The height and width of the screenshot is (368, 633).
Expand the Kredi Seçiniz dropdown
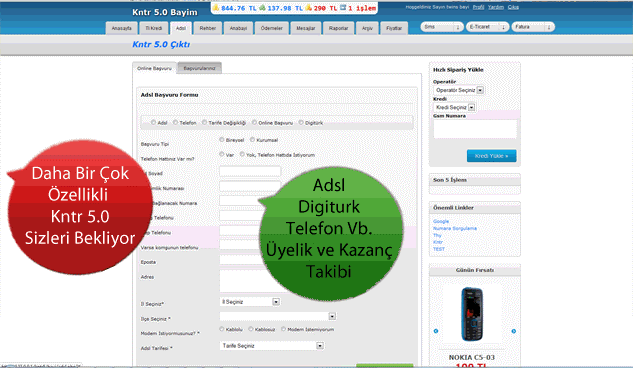pos(455,107)
